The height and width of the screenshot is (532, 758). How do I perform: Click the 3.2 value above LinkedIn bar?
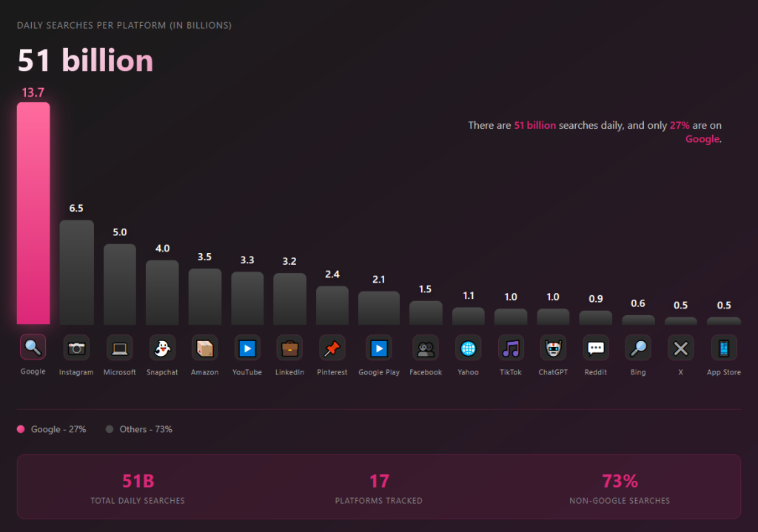coord(289,261)
